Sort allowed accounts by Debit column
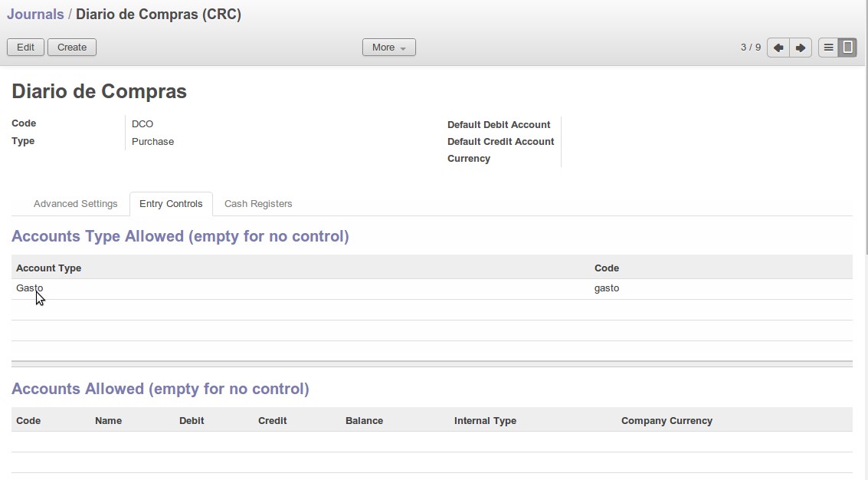The width and height of the screenshot is (868, 480). point(192,420)
